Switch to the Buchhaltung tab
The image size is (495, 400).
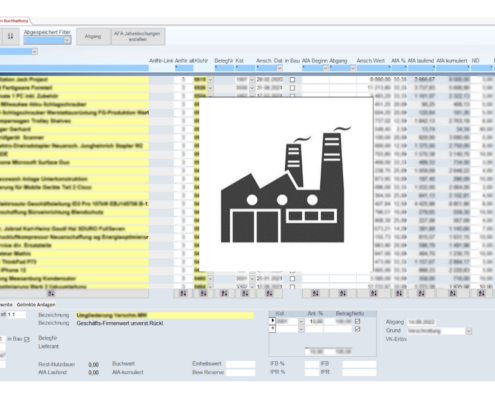(x=14, y=21)
